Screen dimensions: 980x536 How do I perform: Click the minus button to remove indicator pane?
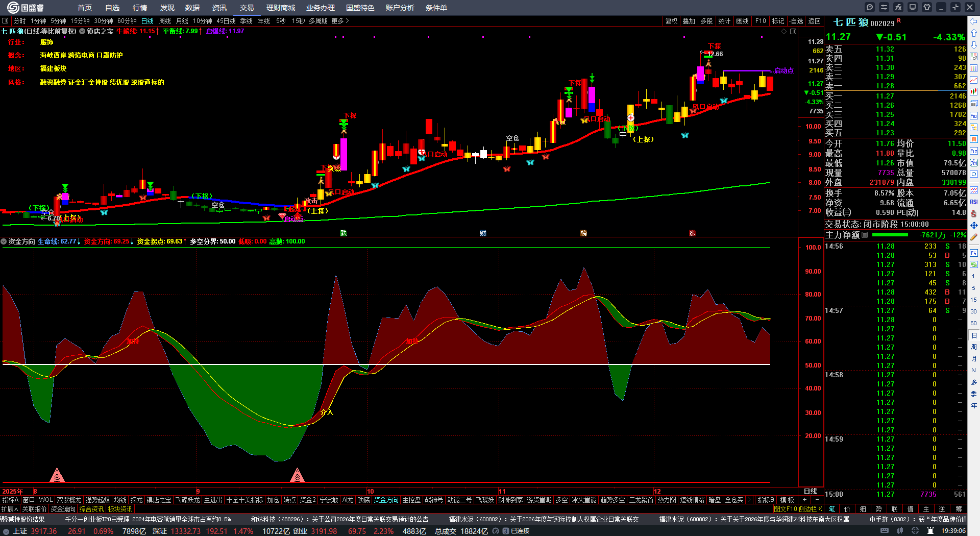tap(817, 500)
